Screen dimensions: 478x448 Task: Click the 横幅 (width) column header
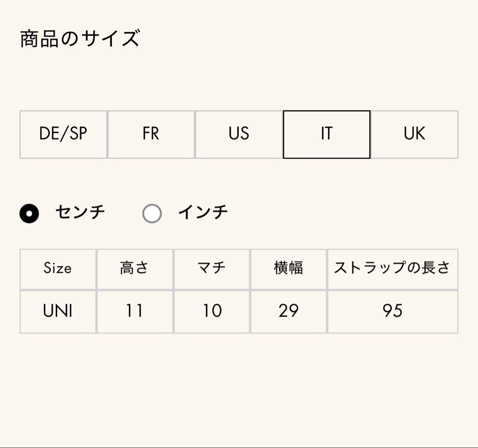tap(289, 268)
